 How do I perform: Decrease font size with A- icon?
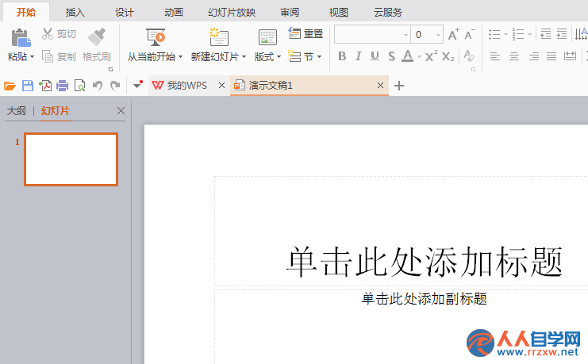tap(470, 34)
